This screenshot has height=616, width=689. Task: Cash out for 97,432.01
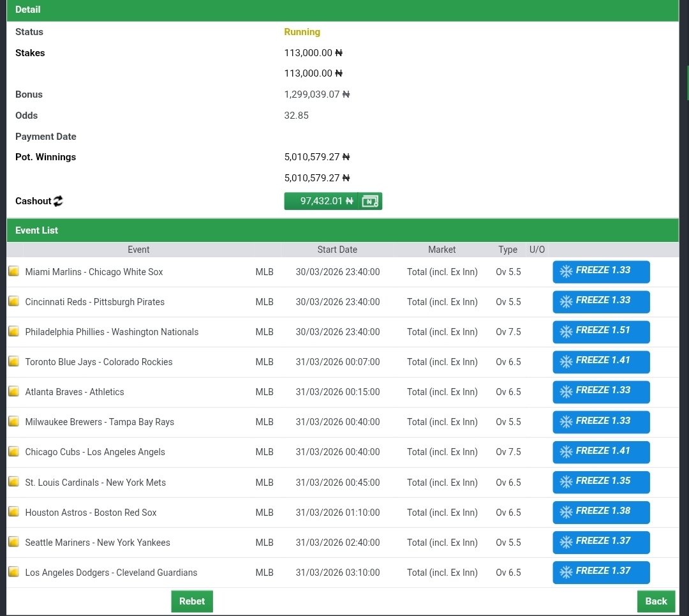[333, 201]
